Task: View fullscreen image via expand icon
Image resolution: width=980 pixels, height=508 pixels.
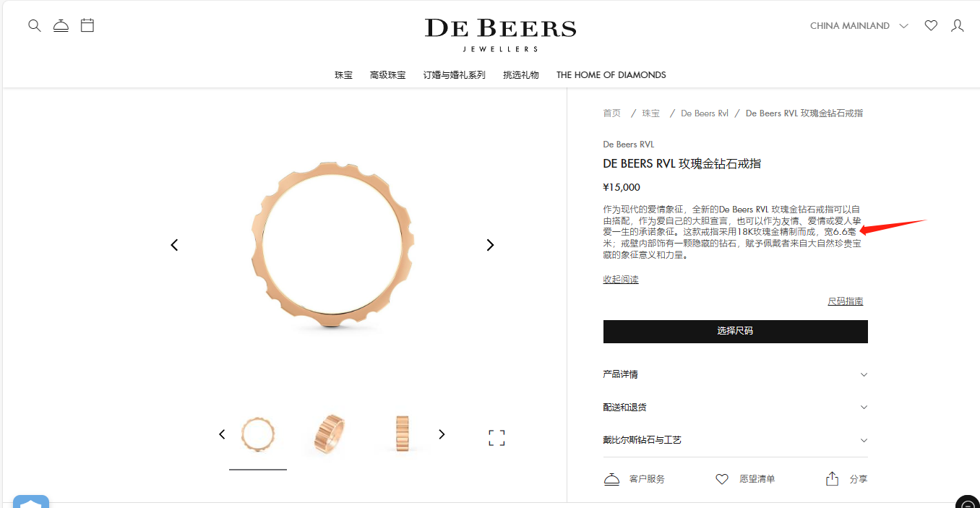Action: [x=497, y=438]
